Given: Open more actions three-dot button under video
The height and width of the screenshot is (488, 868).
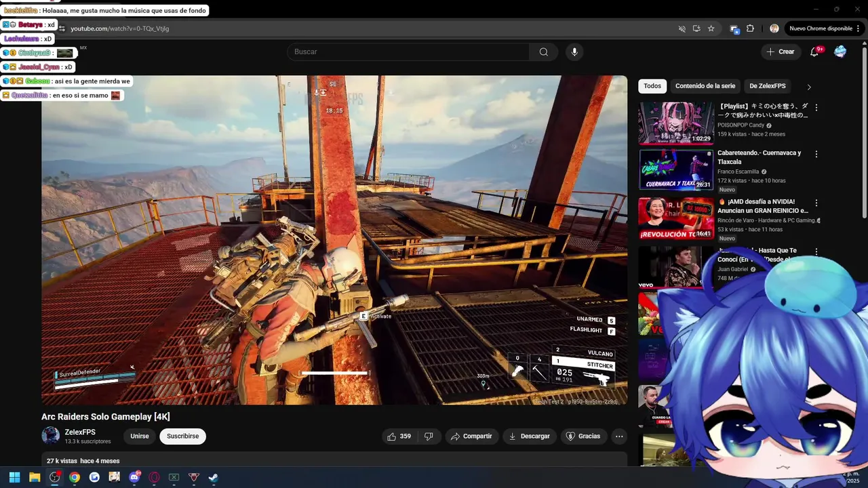Looking at the screenshot, I should pos(619,436).
